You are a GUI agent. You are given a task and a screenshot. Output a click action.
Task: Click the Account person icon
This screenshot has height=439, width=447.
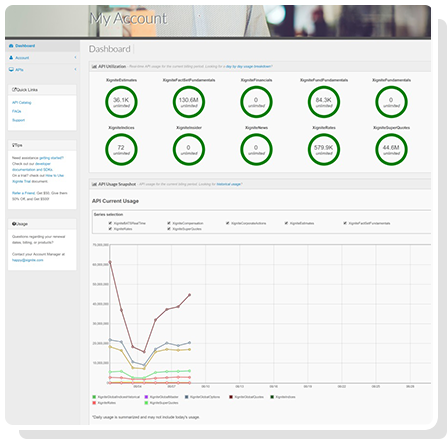(x=11, y=58)
